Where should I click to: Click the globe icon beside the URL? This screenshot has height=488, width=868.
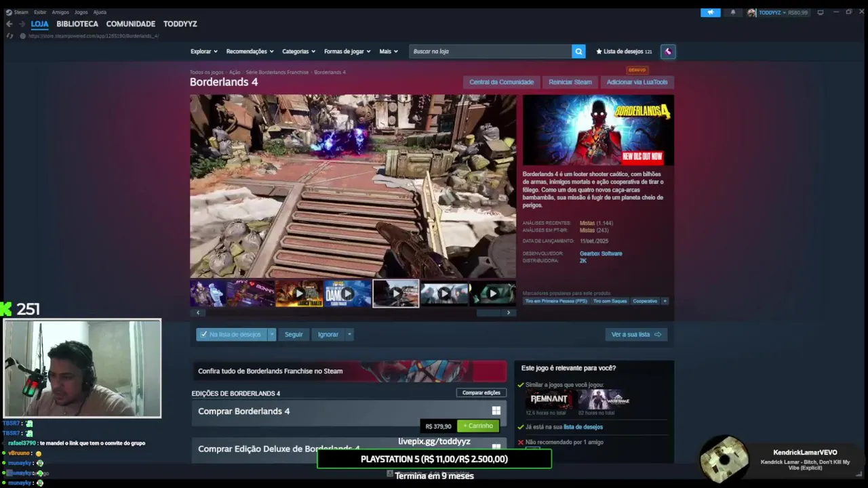22,36
